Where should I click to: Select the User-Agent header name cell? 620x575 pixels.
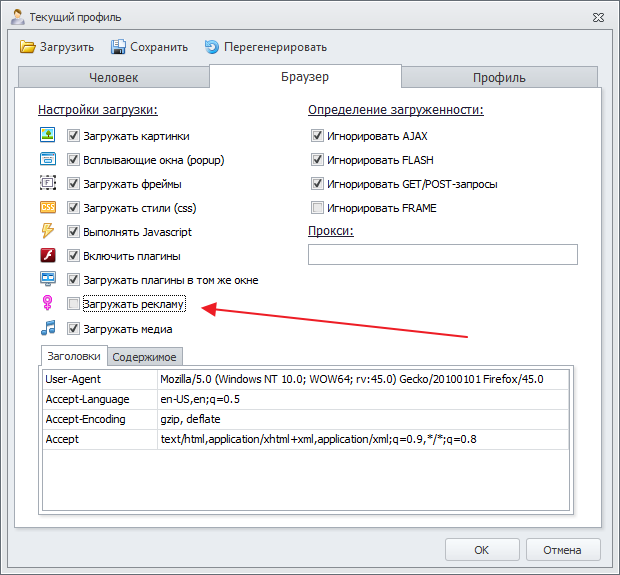tap(100, 379)
